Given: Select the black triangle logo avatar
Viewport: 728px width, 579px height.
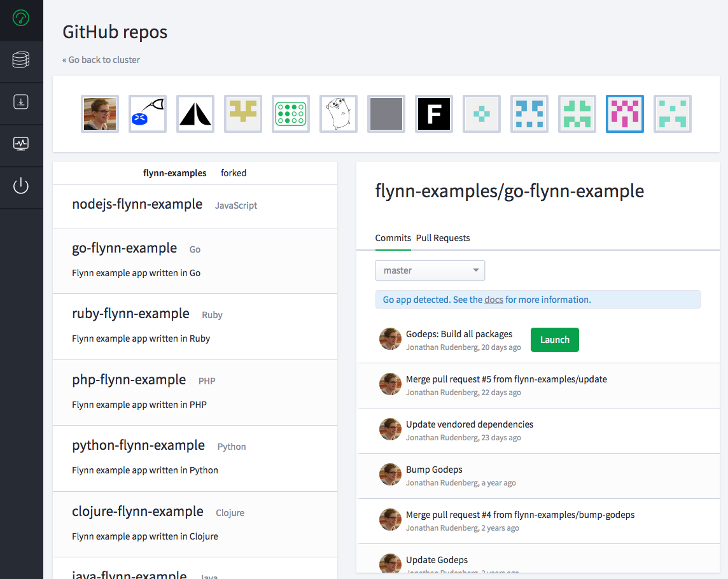Looking at the screenshot, I should point(195,115).
